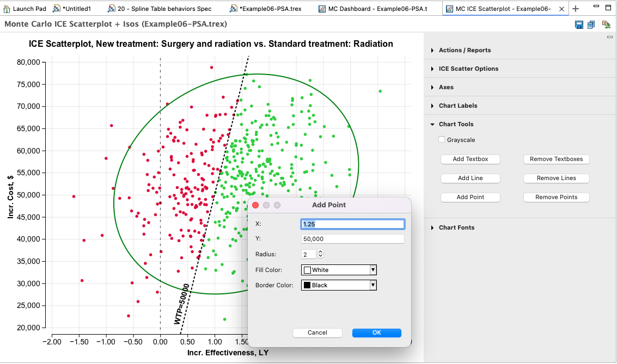Image resolution: width=617 pixels, height=364 pixels.
Task: Open a new tab with the plus icon
Action: 576,8
